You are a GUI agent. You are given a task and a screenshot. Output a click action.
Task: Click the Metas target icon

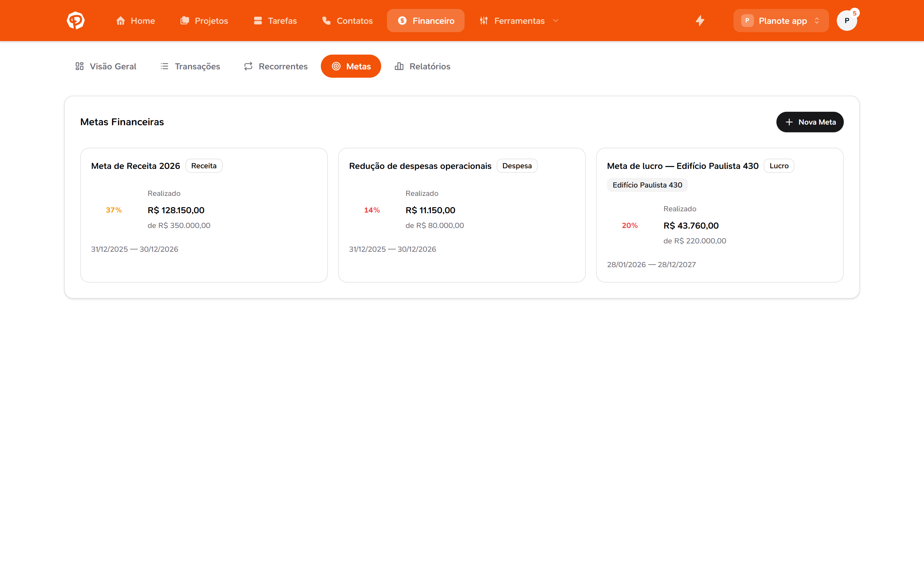336,66
